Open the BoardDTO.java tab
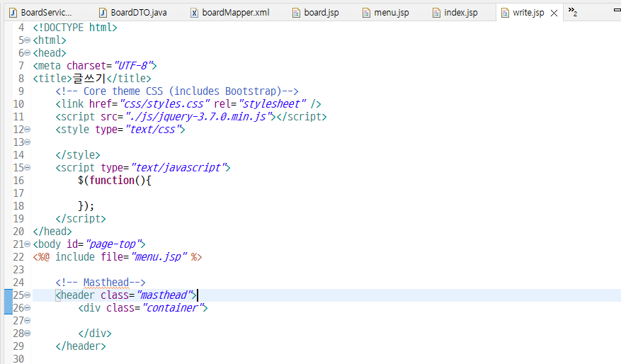 (133, 13)
